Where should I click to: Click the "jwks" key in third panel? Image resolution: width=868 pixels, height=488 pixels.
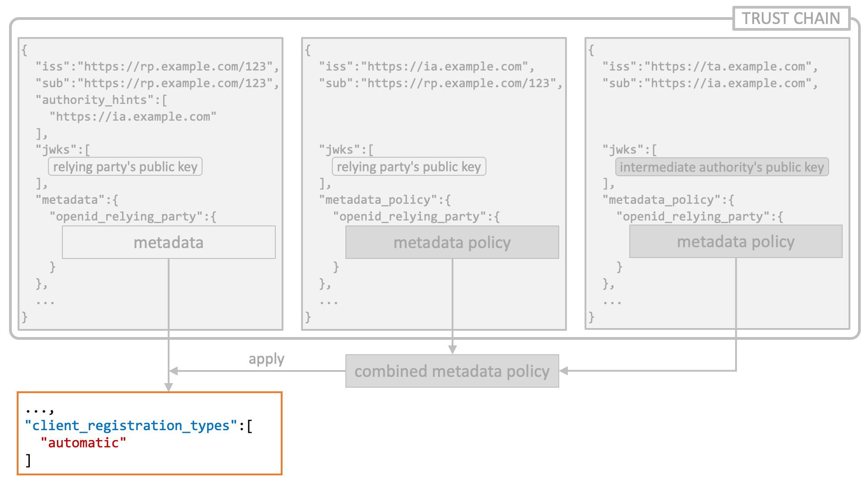pyautogui.click(x=623, y=150)
